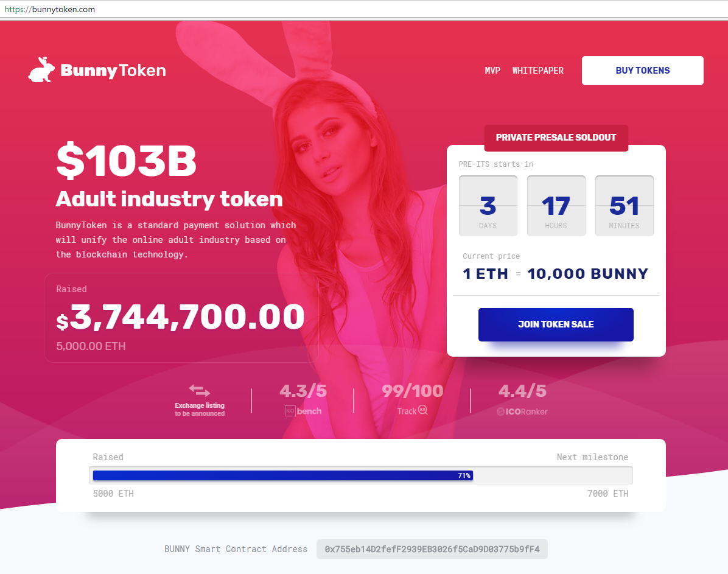Click the 'BUNNY Smart Contract Address' label
The image size is (728, 574).
(x=236, y=549)
